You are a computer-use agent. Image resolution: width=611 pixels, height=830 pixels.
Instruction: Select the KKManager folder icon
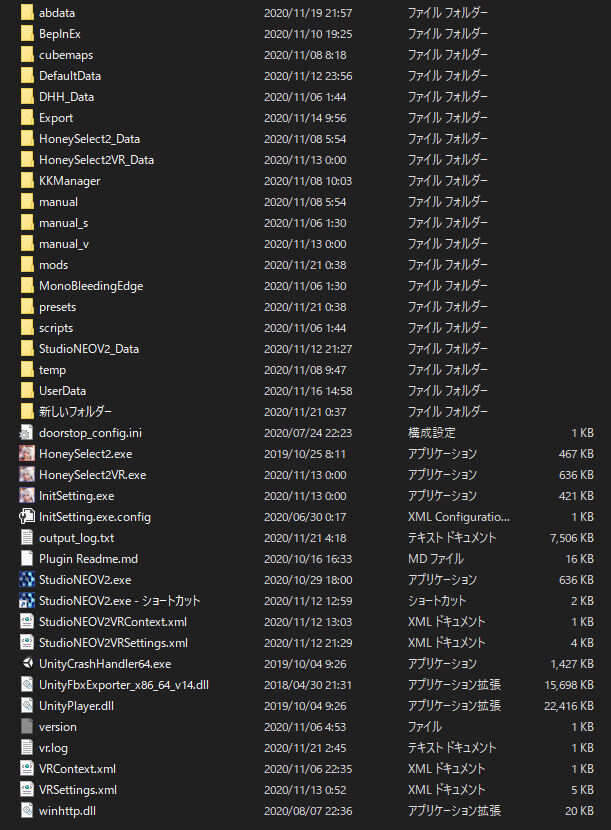[x=27, y=181]
